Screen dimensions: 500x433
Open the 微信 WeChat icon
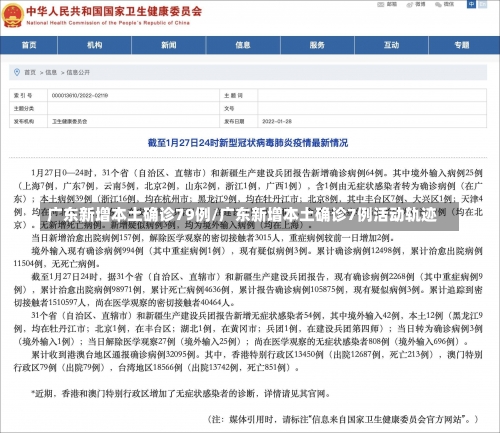point(438,4)
